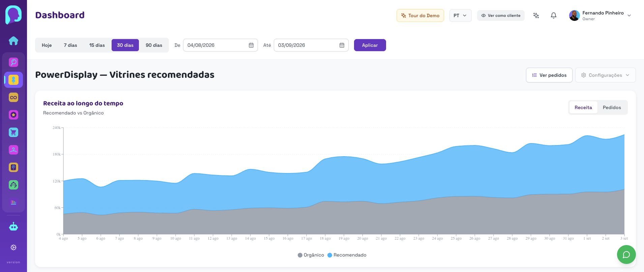Click the De date field 04/08/2026
The width and height of the screenshot is (644, 272).
tap(221, 45)
